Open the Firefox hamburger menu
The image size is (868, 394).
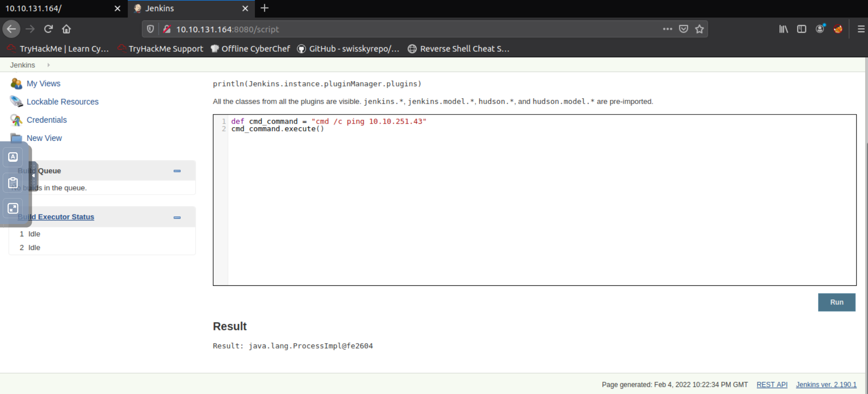click(861, 29)
